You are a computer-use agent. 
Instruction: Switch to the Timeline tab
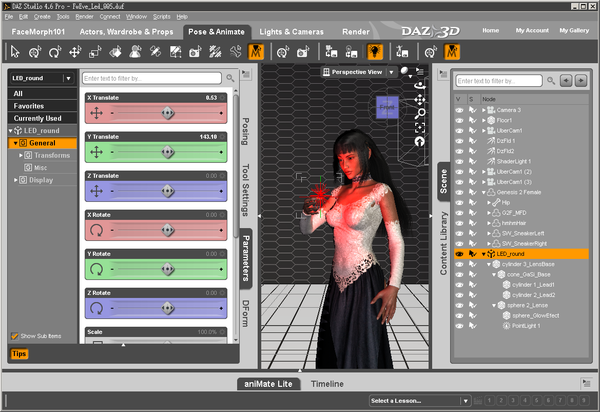point(327,384)
